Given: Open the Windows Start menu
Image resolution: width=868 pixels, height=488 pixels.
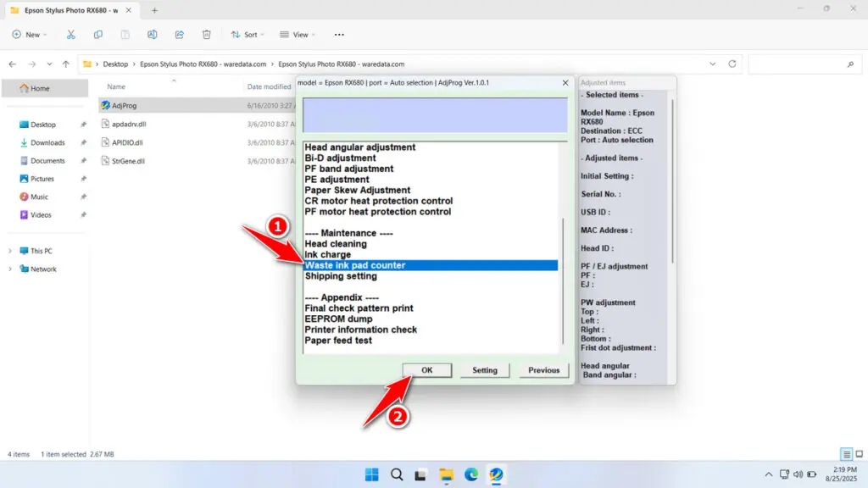Looking at the screenshot, I should (x=372, y=474).
